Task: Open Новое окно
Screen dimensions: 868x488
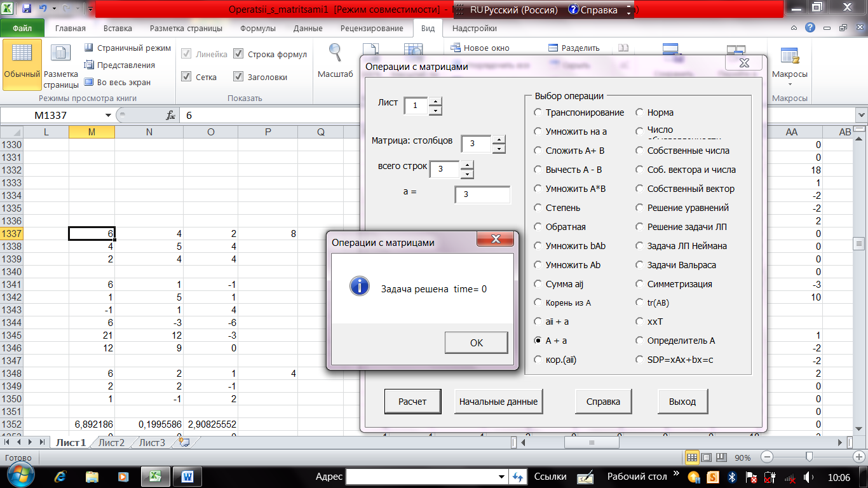Action: [x=480, y=48]
